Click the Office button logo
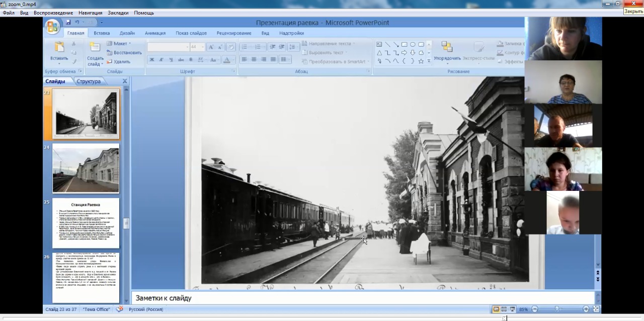644x321 pixels. point(52,27)
